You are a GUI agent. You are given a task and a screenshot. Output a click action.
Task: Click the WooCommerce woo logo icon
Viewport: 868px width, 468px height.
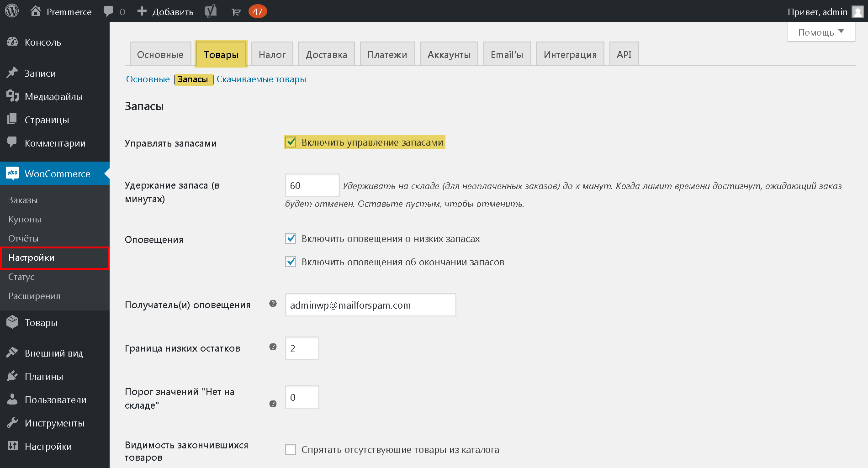tap(12, 173)
